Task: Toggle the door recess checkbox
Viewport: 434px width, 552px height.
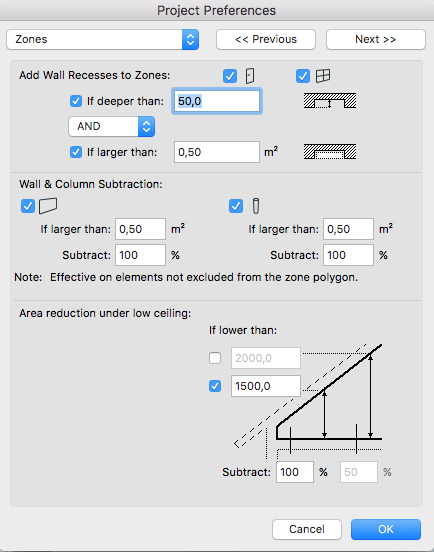Action: [230, 76]
